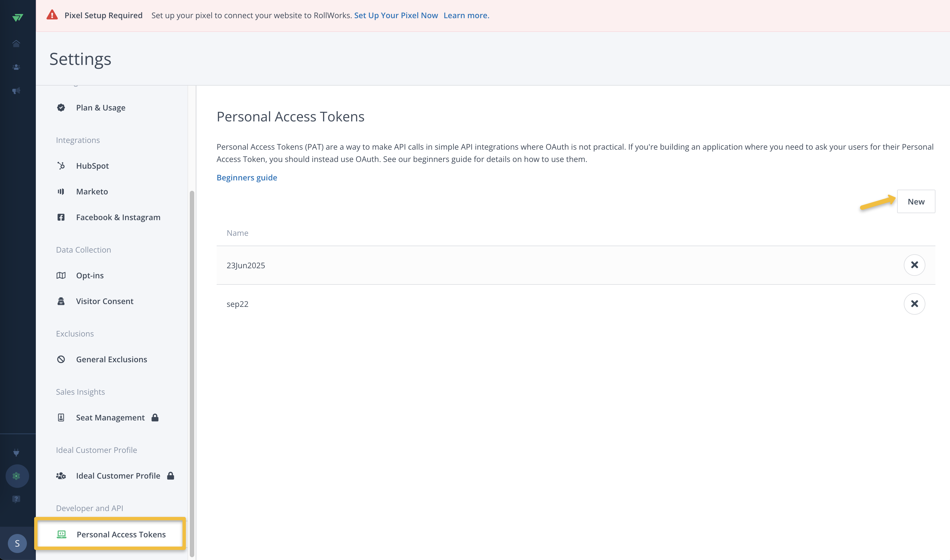This screenshot has width=950, height=560.
Task: Click the settings sidebar scrollbar
Action: pyautogui.click(x=192, y=374)
